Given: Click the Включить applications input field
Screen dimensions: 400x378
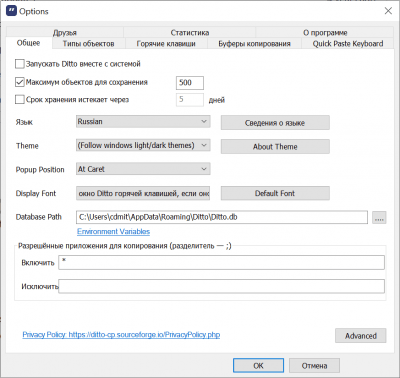Looking at the screenshot, I should (221, 262).
